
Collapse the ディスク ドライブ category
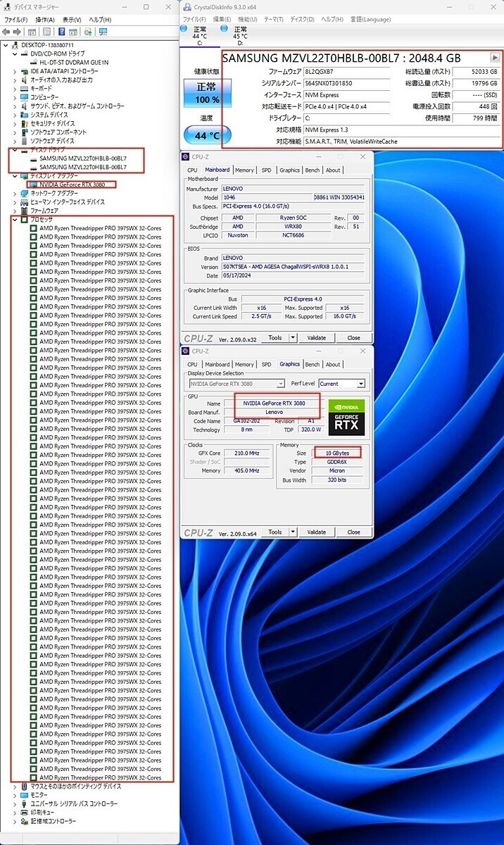pos(15,149)
